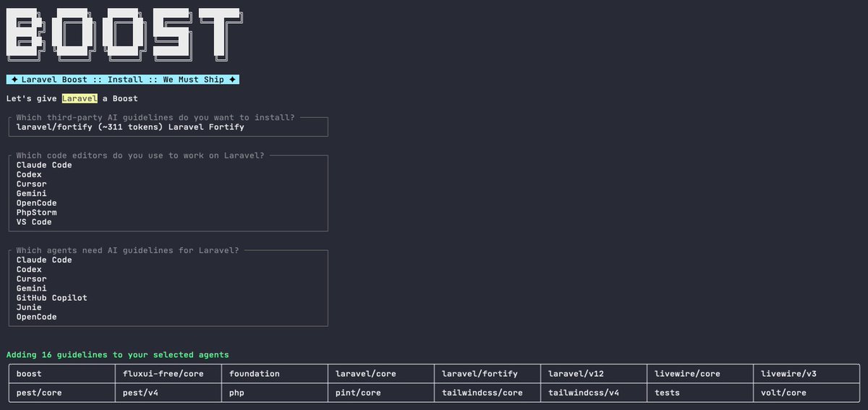Select the "laravel/fortify (~311 tokens) Laravel Fortify" line
Screen dimensions: 868x410
pos(130,127)
